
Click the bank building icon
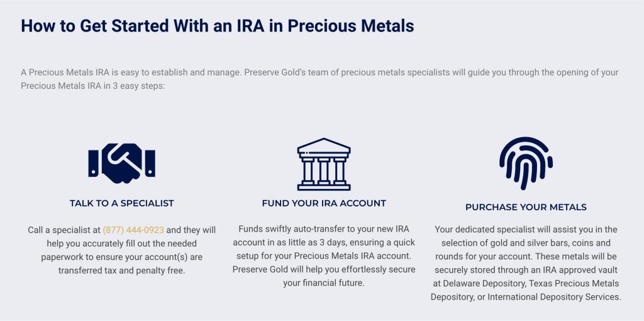324,164
